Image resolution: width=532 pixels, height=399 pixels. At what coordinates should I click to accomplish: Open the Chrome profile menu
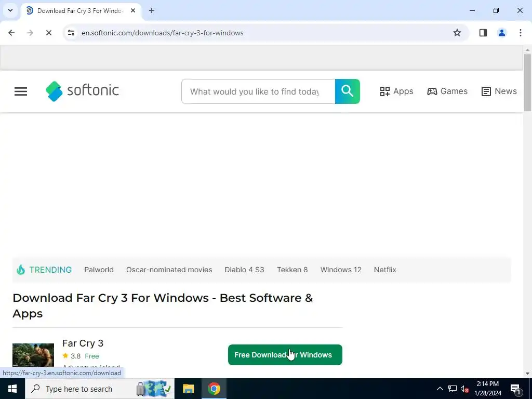tap(502, 33)
